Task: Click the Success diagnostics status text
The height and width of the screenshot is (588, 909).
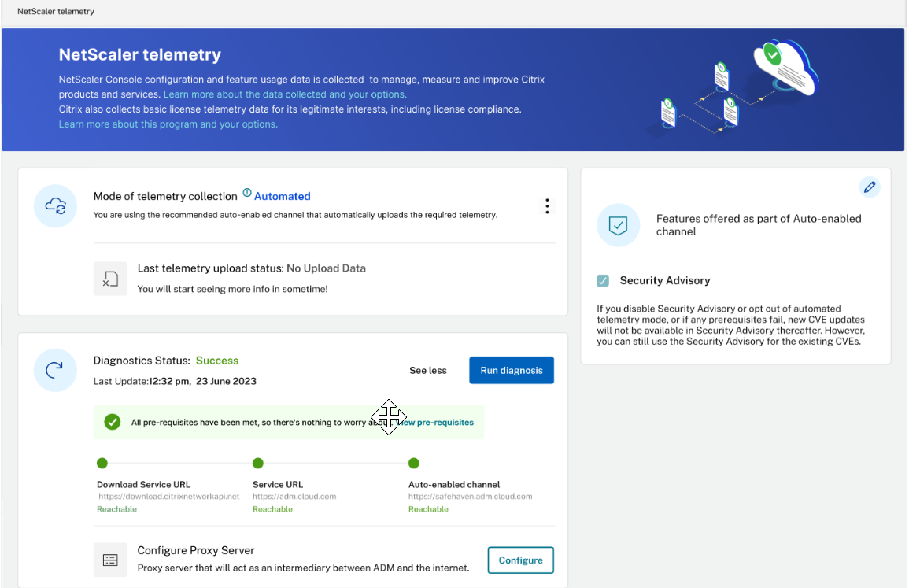Action: [x=216, y=361]
